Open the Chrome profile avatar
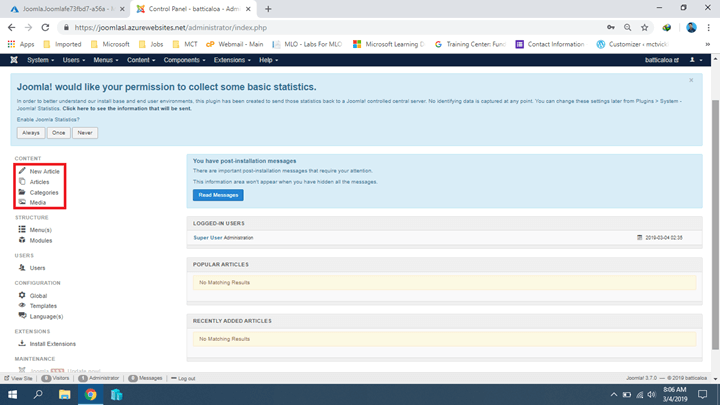The width and height of the screenshot is (720, 405). click(691, 28)
